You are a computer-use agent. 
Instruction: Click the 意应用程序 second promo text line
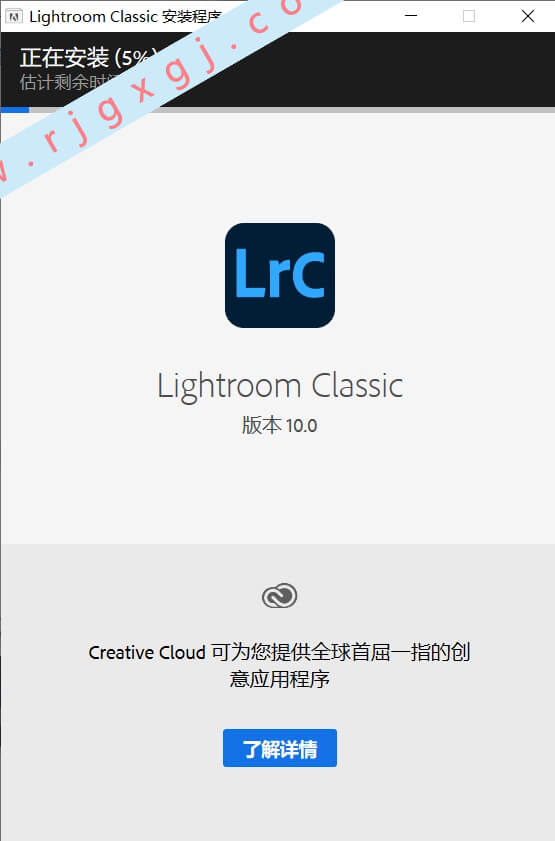(x=279, y=679)
